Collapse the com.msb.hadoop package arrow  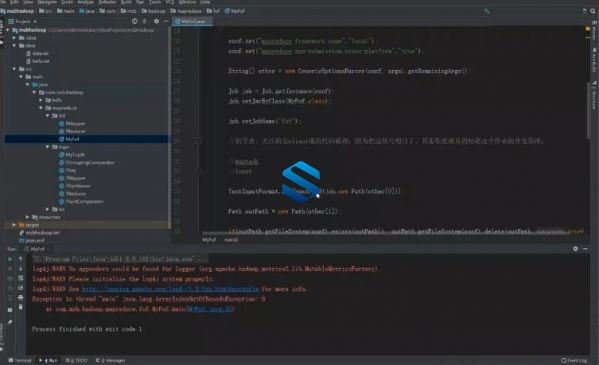pos(34,92)
